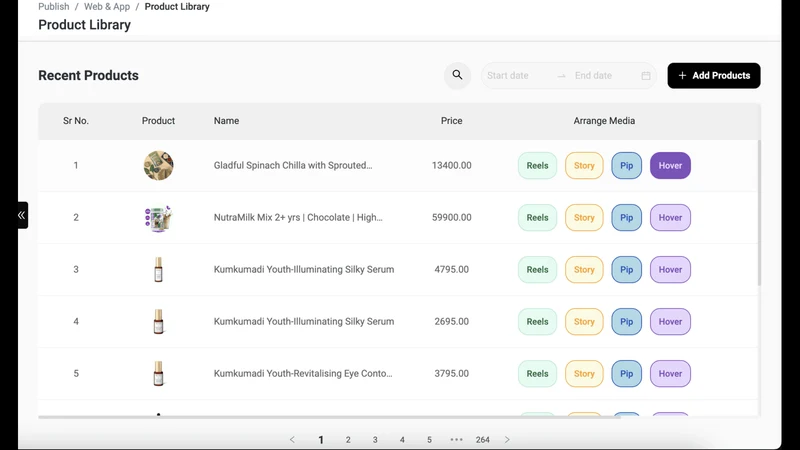
Task: Open Pip for the 2695.00 serum
Action: [x=627, y=321]
